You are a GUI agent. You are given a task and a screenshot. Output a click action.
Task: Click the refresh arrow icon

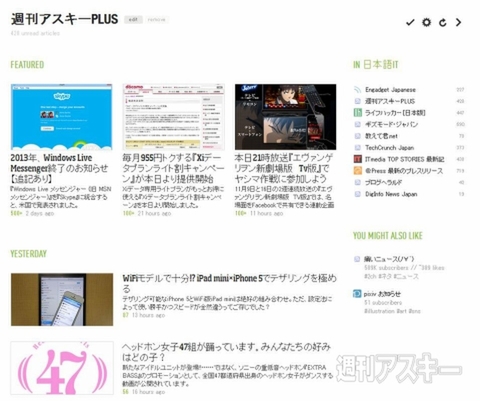point(442,22)
